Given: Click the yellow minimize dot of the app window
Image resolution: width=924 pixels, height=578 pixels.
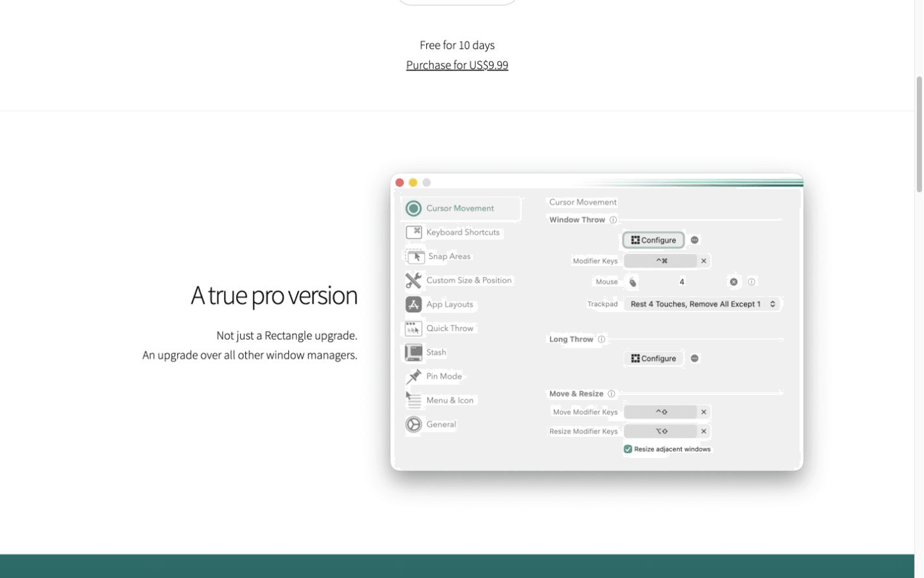Looking at the screenshot, I should [x=413, y=183].
